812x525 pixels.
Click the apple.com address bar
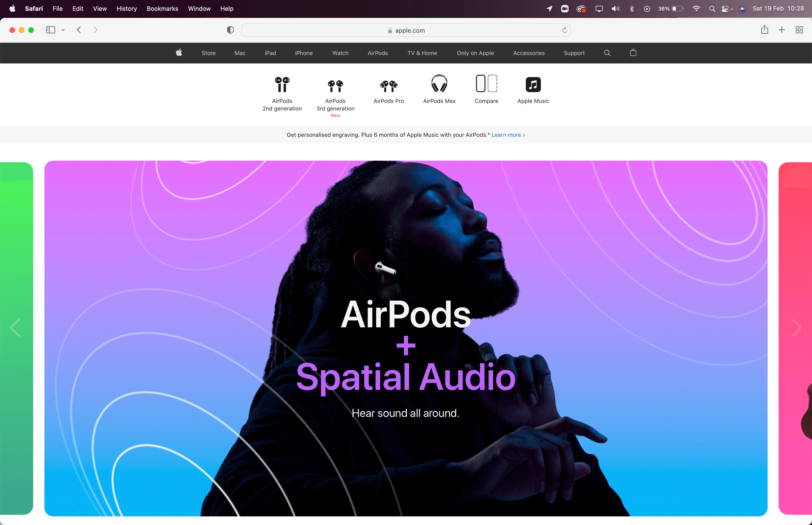(x=406, y=30)
